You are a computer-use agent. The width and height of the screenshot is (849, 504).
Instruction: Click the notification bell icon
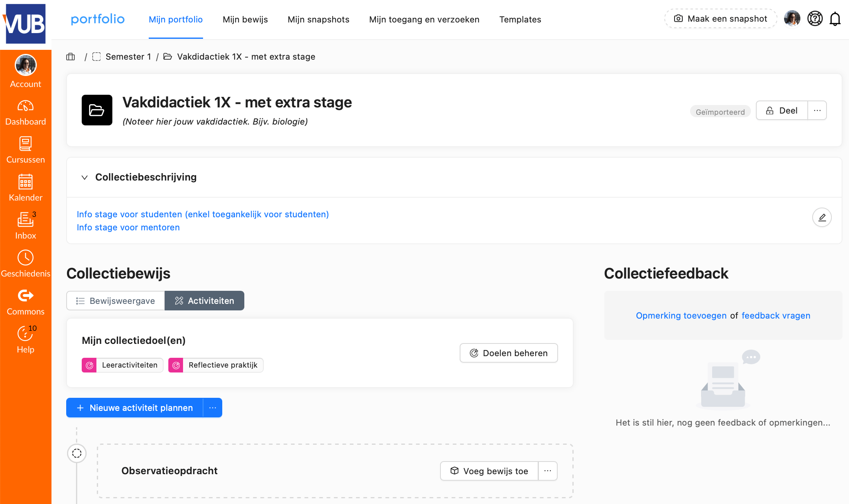click(x=835, y=19)
